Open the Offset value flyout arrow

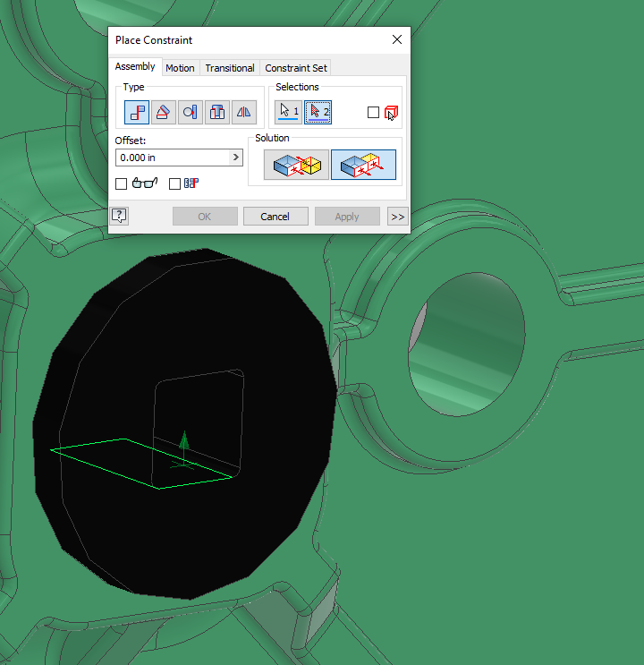click(236, 158)
